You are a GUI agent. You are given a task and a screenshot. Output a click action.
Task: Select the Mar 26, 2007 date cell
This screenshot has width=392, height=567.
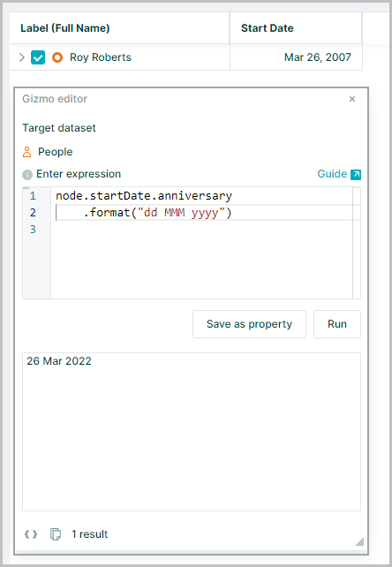[296, 57]
